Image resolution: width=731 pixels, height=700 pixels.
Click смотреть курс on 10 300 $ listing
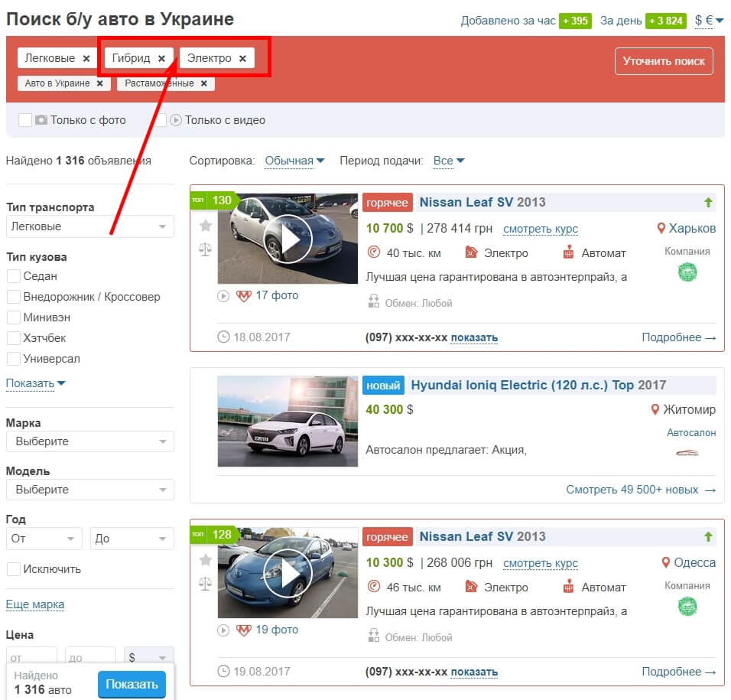[541, 563]
